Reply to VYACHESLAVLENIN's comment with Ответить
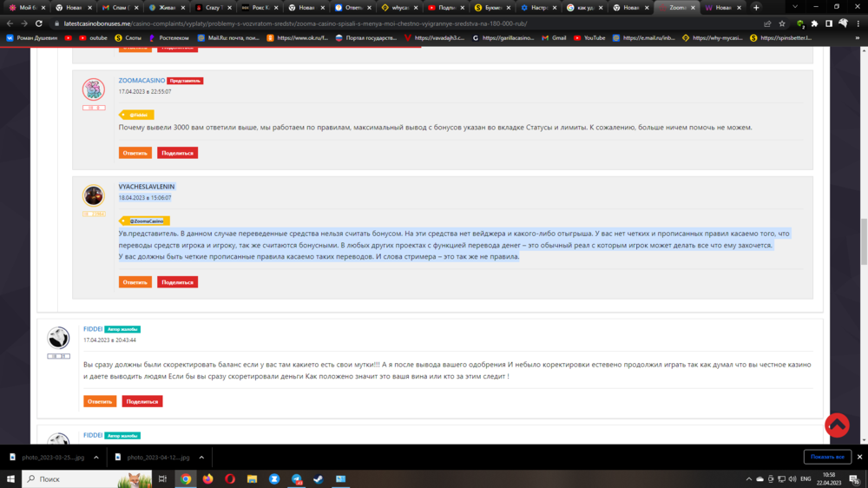Screen dimensions: 868x488 coord(135,282)
